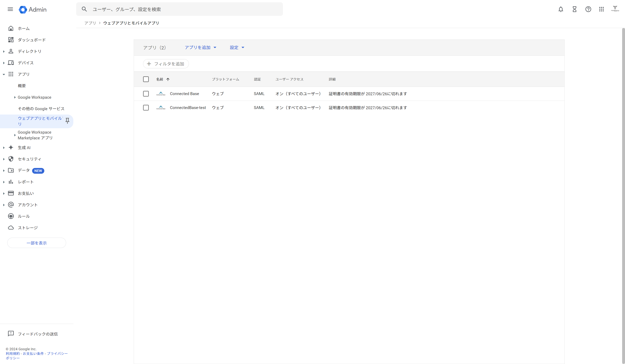Image resolution: width=625 pixels, height=364 pixels.
Task: Focus the ユーザー、グループ、設定を検索 field
Action: 179,9
